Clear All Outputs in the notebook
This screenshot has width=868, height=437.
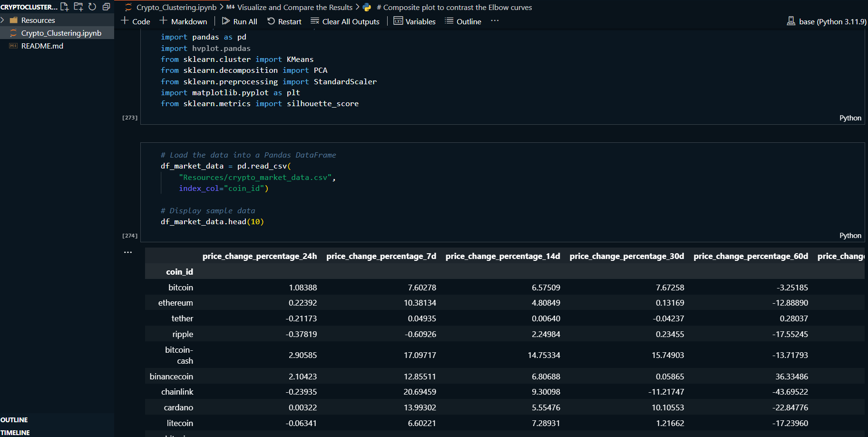pos(345,21)
